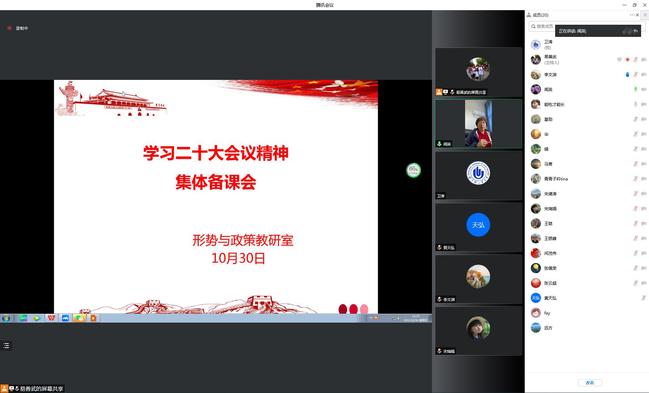Image resolution: width=649 pixels, height=393 pixels.
Task: Click the host's red recording status icon
Action: tap(627, 60)
